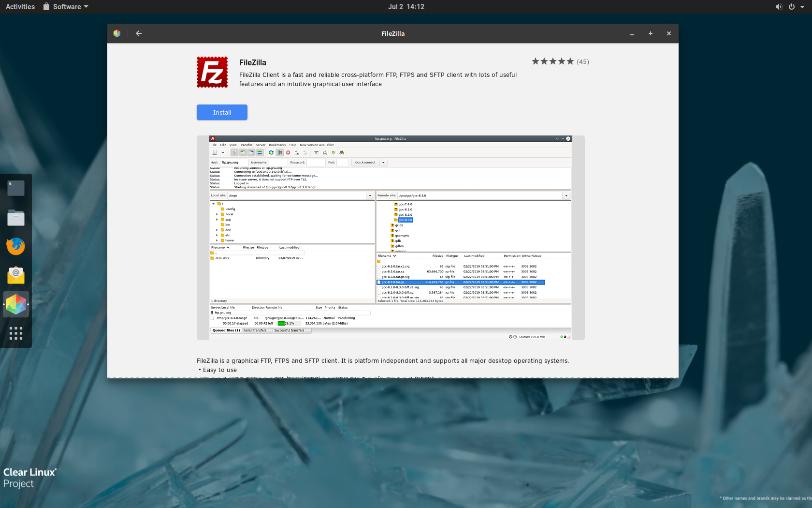The image size is (812, 508).
Task: Open the Software app menu in top bar
Action: 66,7
